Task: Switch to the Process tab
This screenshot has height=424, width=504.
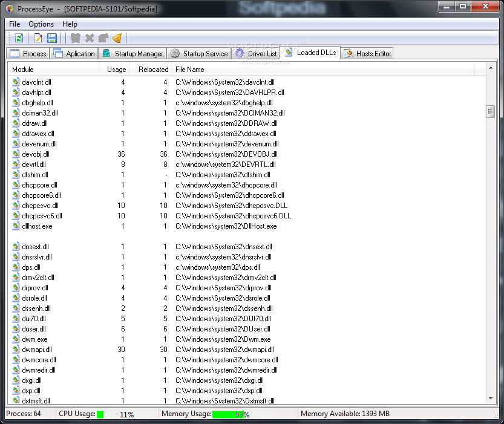Action: [28, 54]
